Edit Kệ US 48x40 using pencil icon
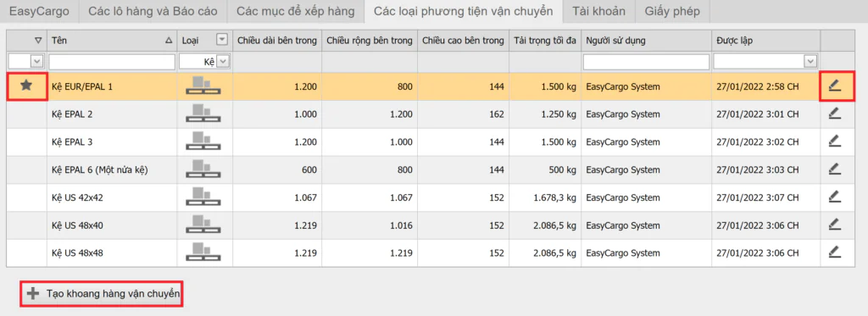This screenshot has width=868, height=316. tap(835, 225)
